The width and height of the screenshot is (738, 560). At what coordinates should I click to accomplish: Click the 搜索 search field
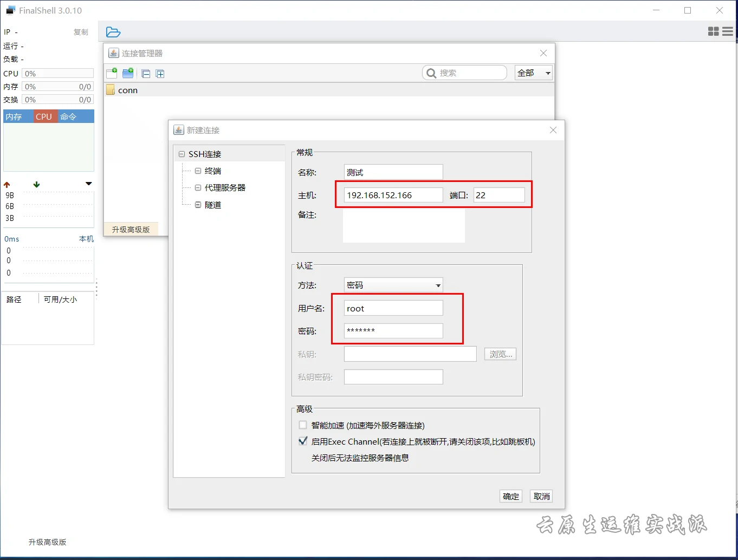click(x=464, y=73)
